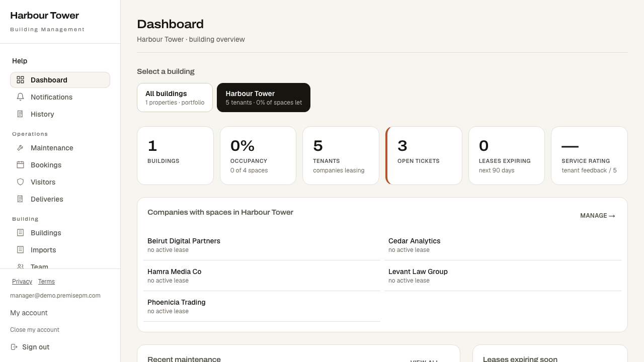644x362 pixels.
Task: Click the manager@demo.premisepm.com email text
Action: click(55, 296)
